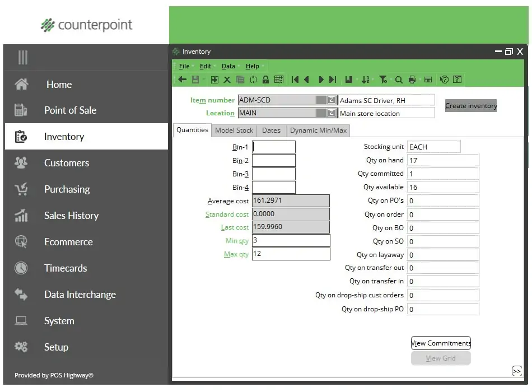Open the Item number lookup button
This screenshot has height=392, width=532.
point(332,100)
